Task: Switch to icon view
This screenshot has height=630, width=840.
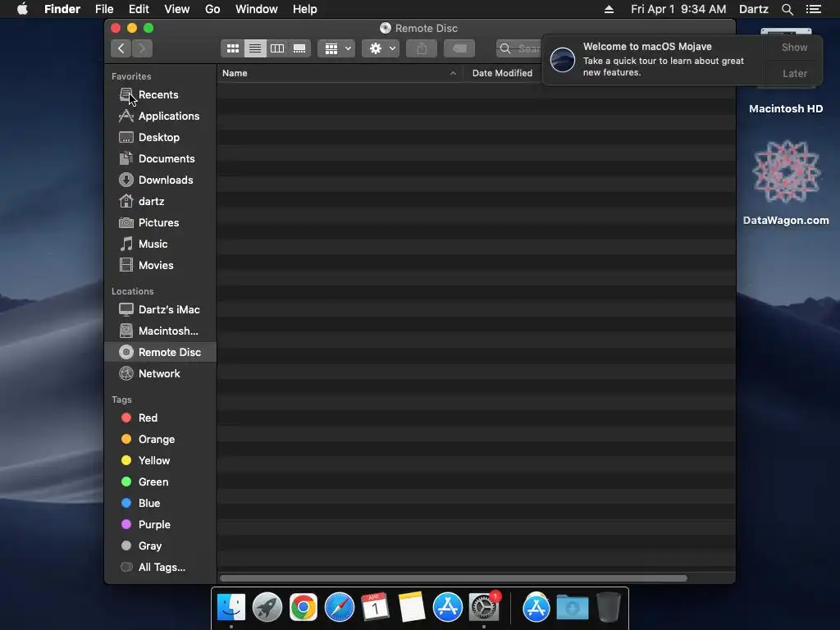Action: 233,48
